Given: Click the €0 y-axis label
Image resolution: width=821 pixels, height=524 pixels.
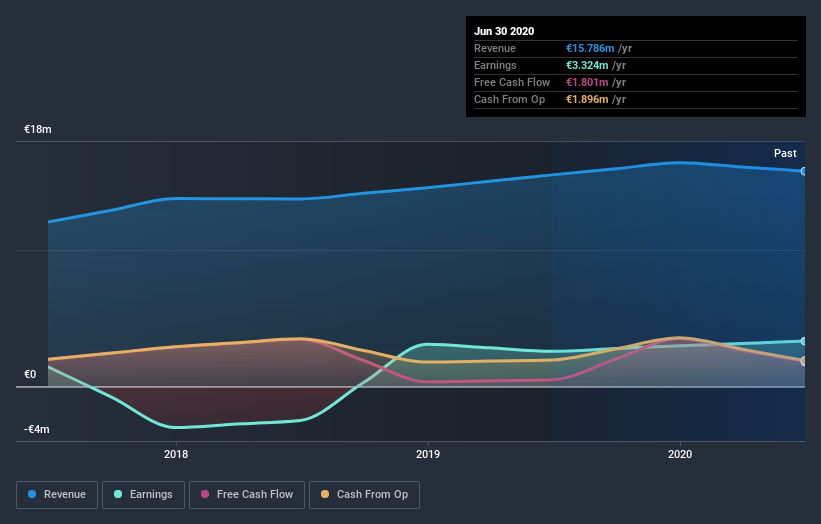Looking at the screenshot, I should [30, 374].
